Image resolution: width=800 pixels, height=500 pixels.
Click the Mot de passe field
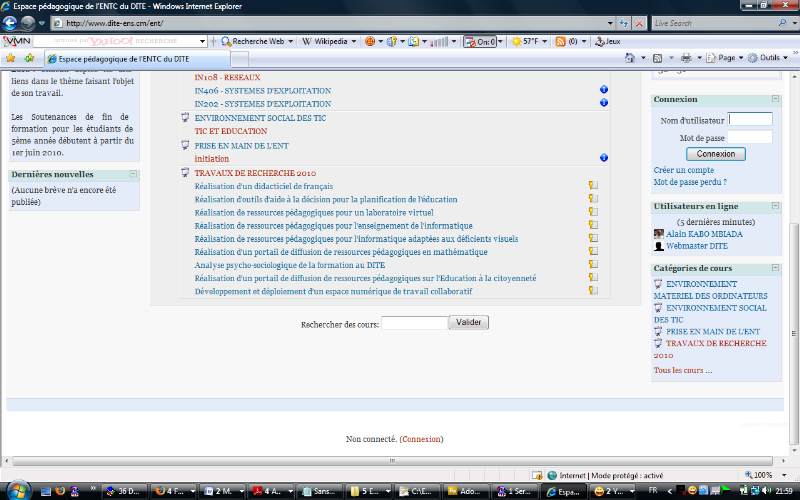749,137
